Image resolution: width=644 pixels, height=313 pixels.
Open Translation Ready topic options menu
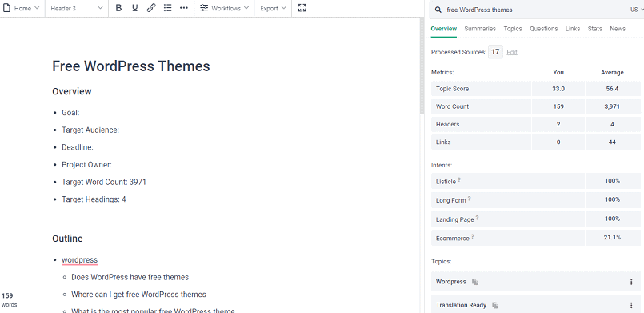631,305
